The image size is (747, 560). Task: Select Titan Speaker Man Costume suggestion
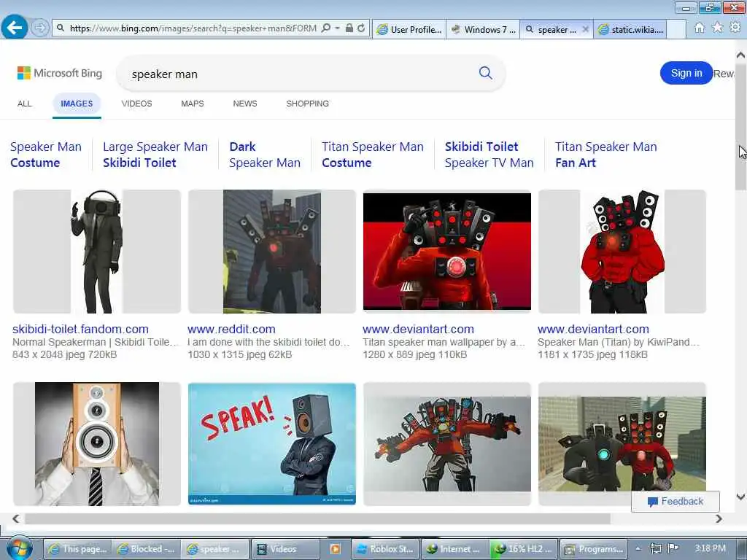pos(373,155)
